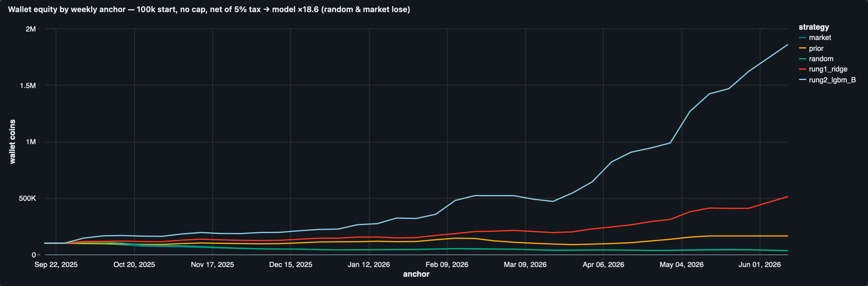Click the Feb 09, 2026 date label
The width and height of the screenshot is (868, 286).
[x=447, y=265]
